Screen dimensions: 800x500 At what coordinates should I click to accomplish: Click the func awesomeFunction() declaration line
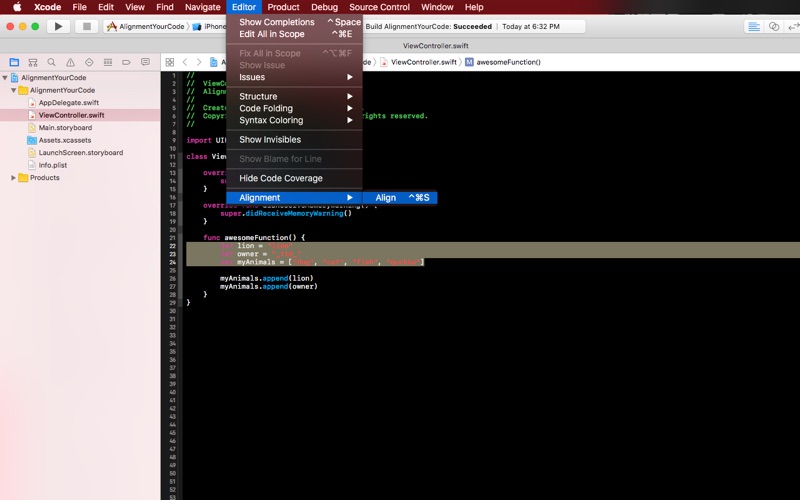[x=254, y=238]
